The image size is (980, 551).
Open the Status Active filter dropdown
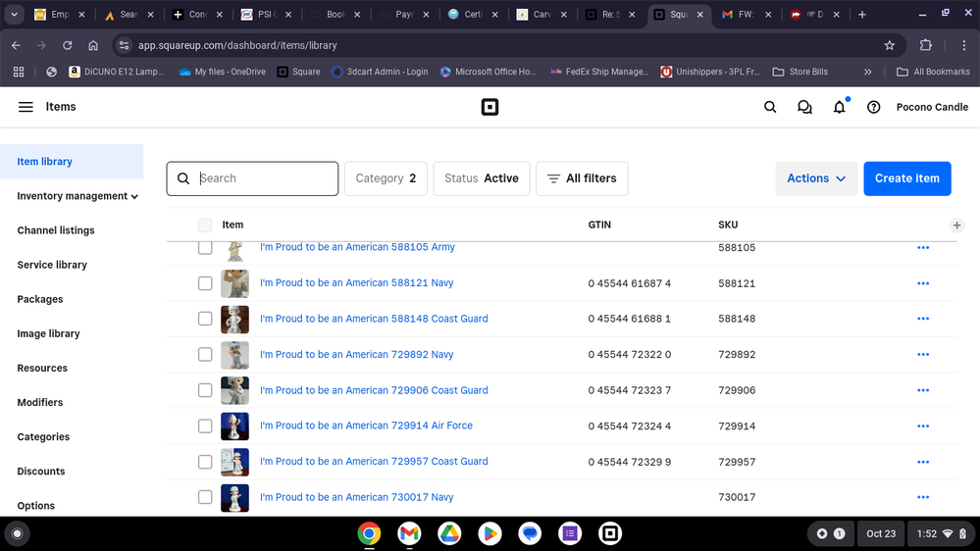tap(481, 178)
